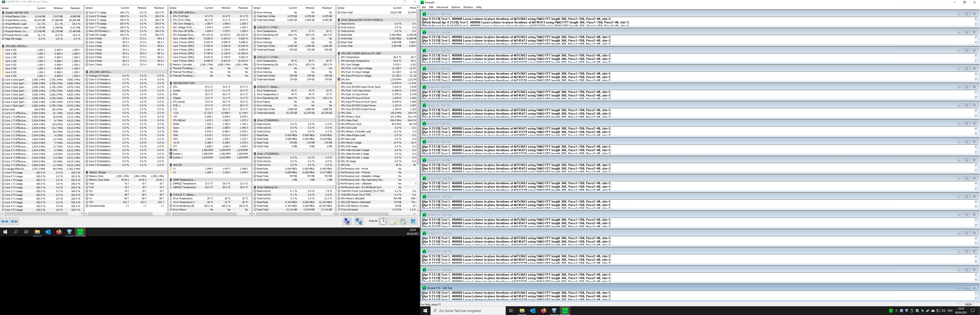Minimize the Worker #5 Self-Test child window
Screen dimensions: 980x315
coord(959,87)
